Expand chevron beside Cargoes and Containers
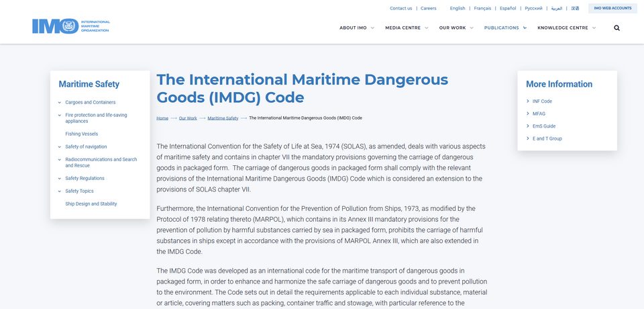This screenshot has width=644, height=309. pyautogui.click(x=60, y=103)
